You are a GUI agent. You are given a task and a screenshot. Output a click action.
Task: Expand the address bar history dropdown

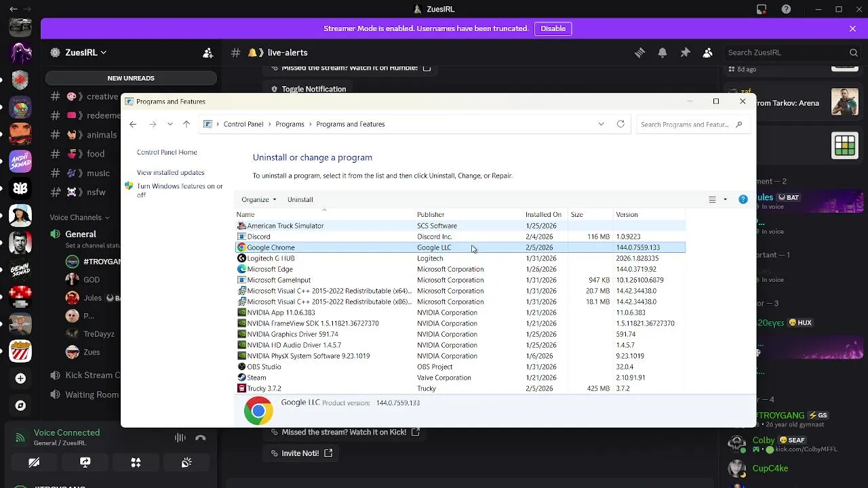[x=601, y=124]
